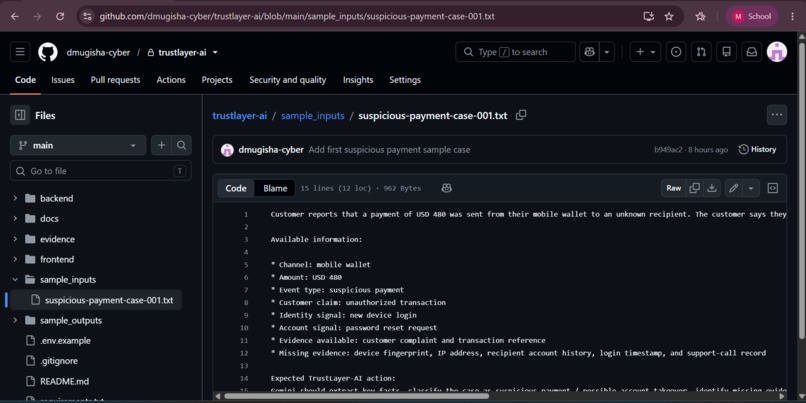Switch to Pull requests tab
This screenshot has width=806, height=403.
coord(115,80)
